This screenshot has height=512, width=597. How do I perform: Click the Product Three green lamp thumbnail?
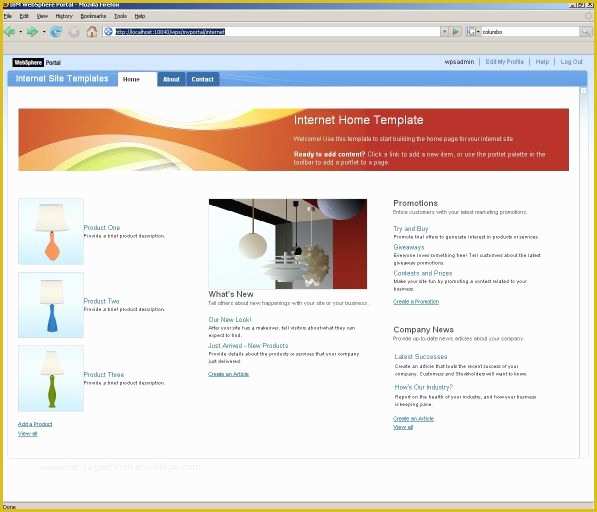(51, 379)
